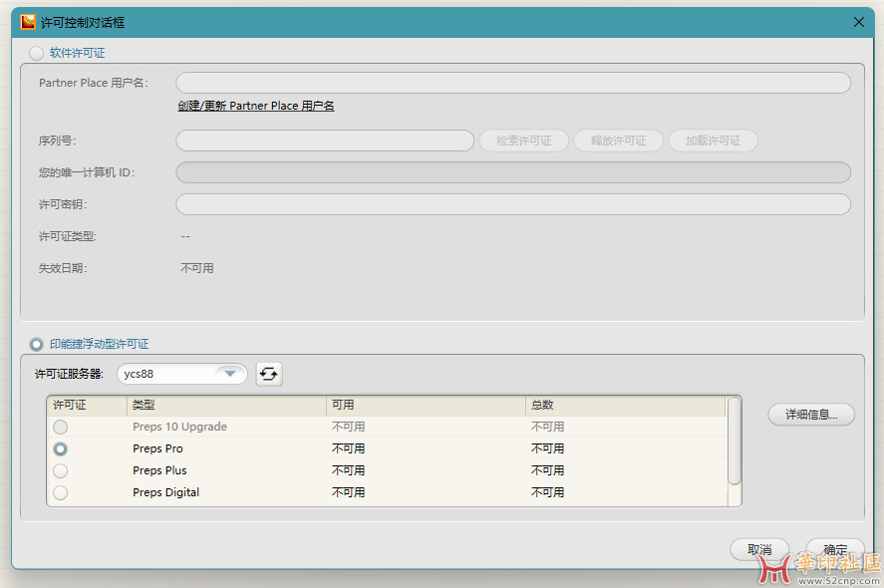Click the 许可密钥 input field
The image size is (884, 588).
[513, 204]
